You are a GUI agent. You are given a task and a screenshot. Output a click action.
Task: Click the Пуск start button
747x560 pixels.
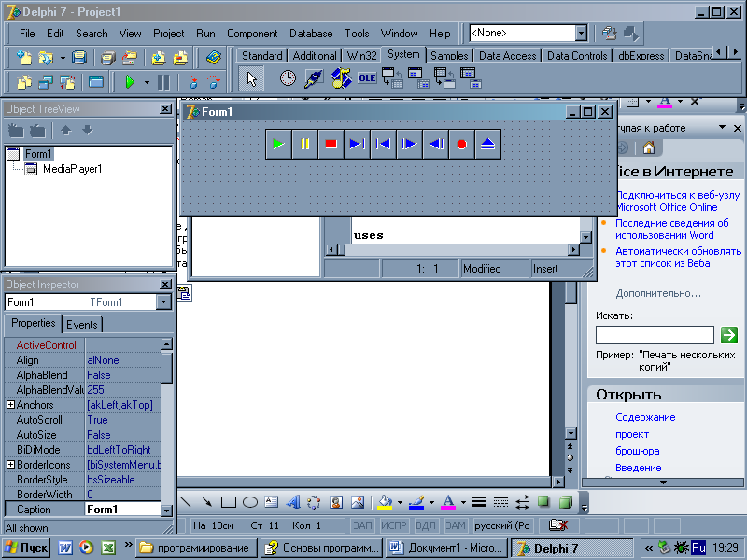tap(27, 548)
